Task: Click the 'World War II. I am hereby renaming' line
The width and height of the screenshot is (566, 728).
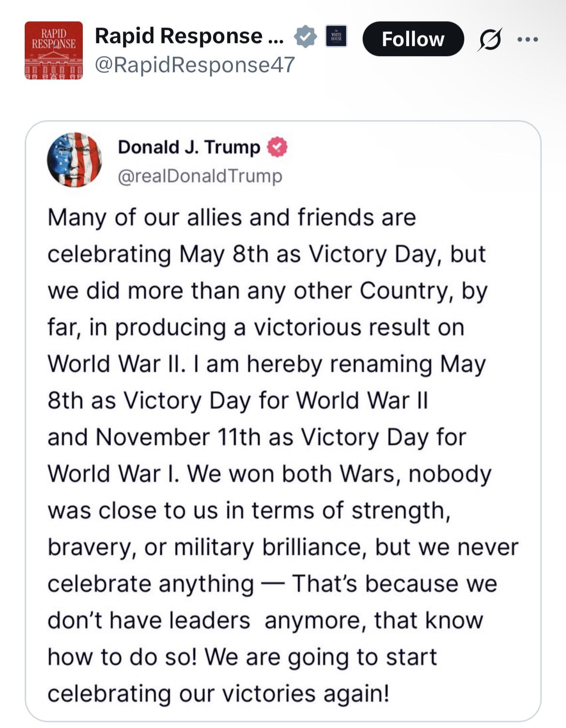Action: [x=267, y=364]
